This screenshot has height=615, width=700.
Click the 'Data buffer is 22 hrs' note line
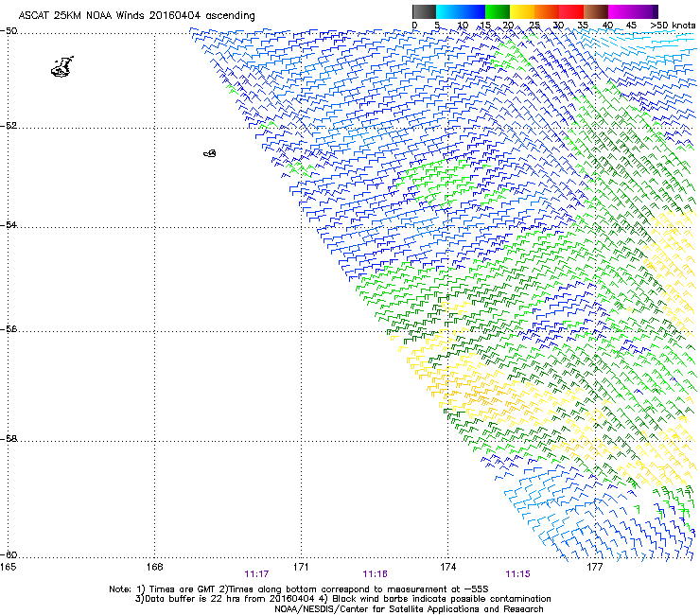click(342, 599)
